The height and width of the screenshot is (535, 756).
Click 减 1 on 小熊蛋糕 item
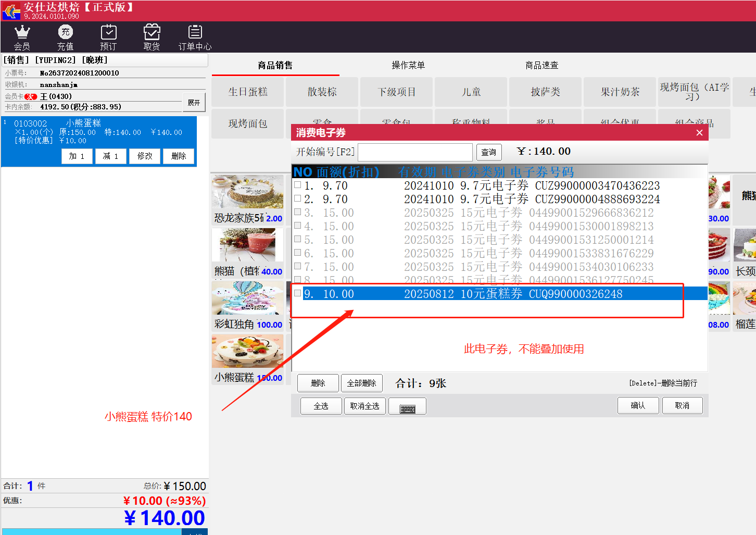click(111, 156)
